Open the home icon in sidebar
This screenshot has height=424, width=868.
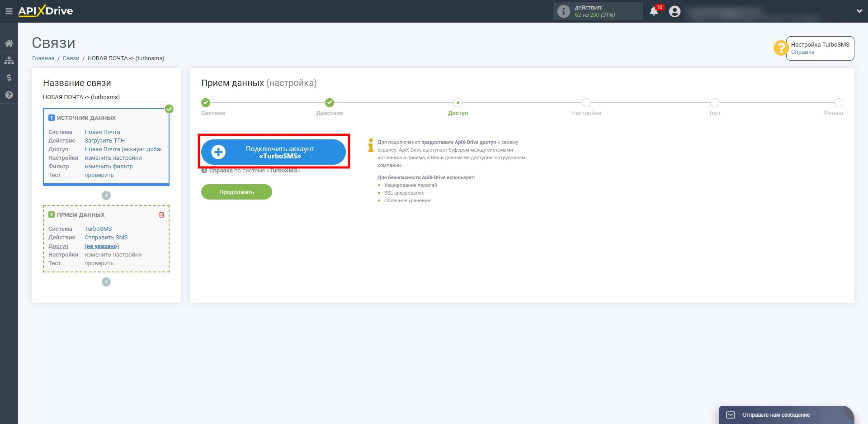coord(9,43)
